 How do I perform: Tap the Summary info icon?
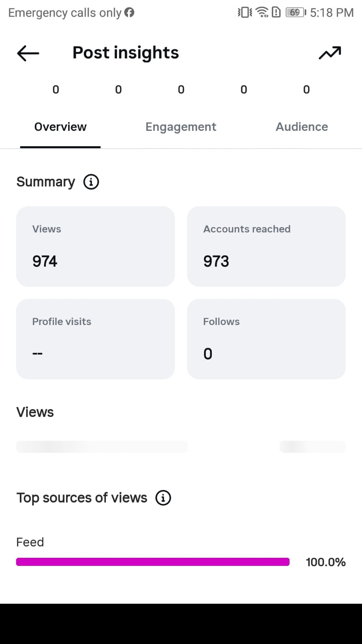[x=91, y=182]
